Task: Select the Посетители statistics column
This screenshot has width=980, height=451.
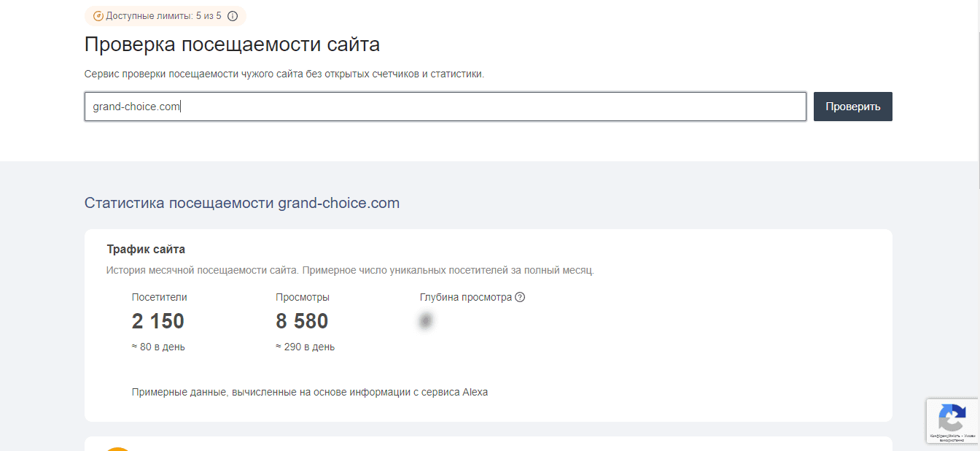Action: pyautogui.click(x=157, y=321)
